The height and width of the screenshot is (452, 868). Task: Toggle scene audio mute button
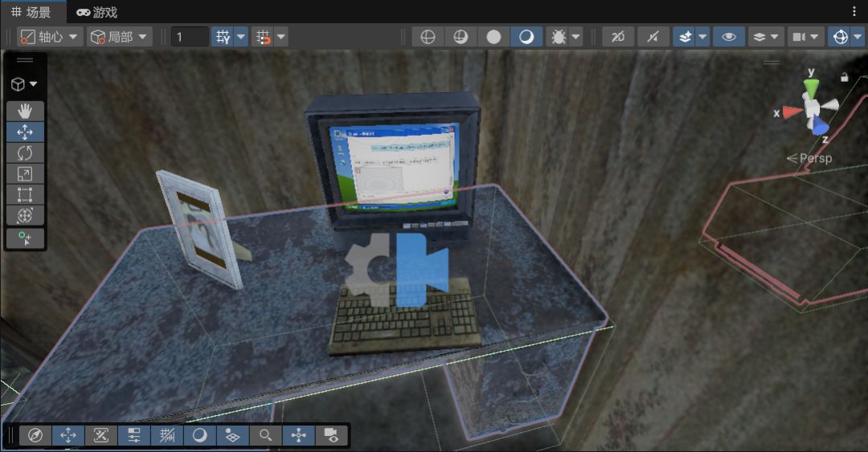(653, 37)
